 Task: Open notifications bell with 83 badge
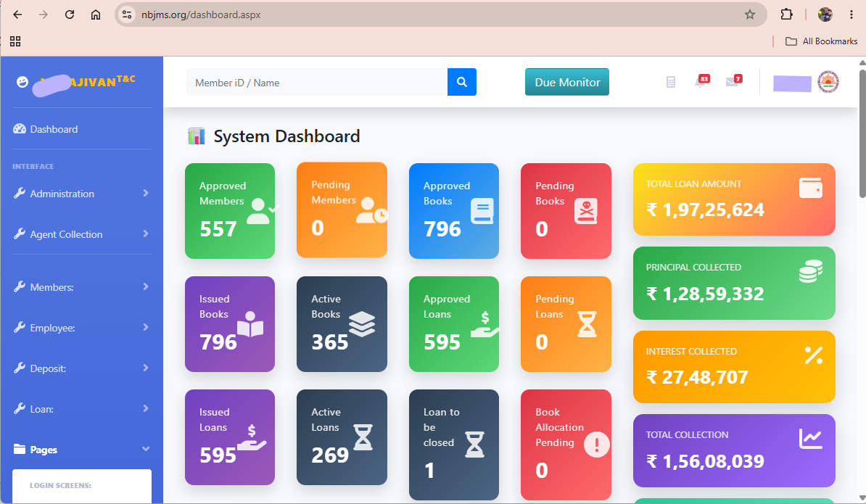pyautogui.click(x=700, y=82)
